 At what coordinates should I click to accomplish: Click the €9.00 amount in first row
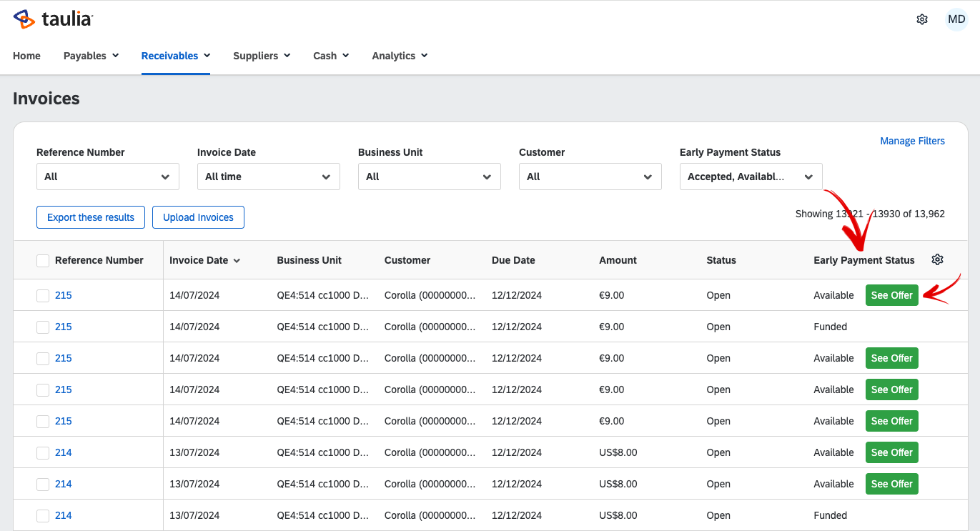612,295
